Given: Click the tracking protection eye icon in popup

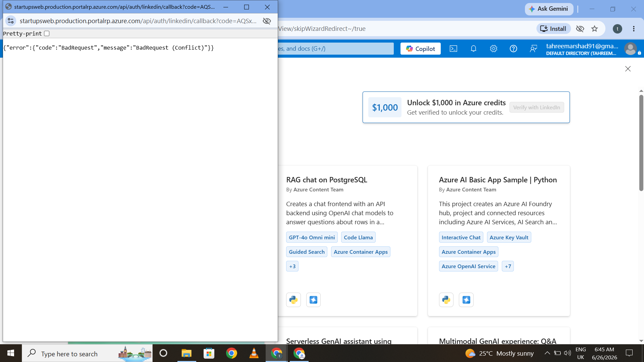Looking at the screenshot, I should point(267,21).
